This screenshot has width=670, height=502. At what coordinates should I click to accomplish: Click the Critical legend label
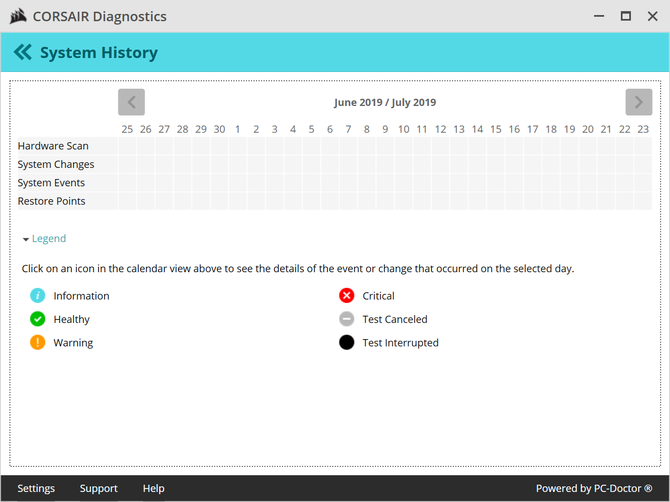click(x=378, y=296)
